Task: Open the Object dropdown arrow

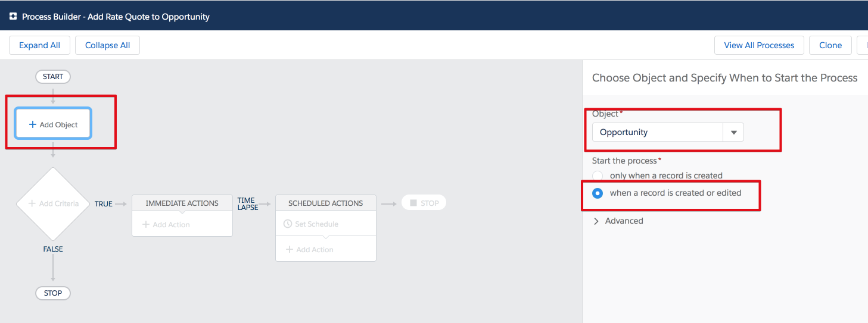Action: (x=733, y=132)
